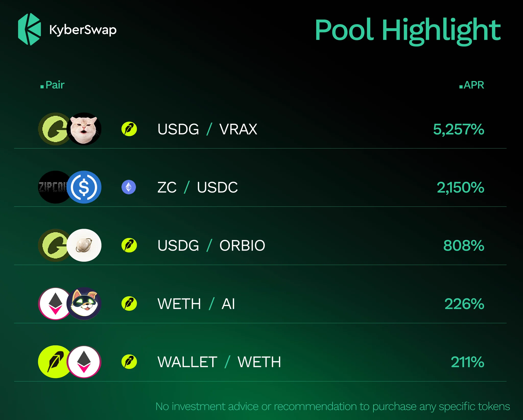Click the cat VRAX token icon
Screen dimensions: 523x420
84,129
